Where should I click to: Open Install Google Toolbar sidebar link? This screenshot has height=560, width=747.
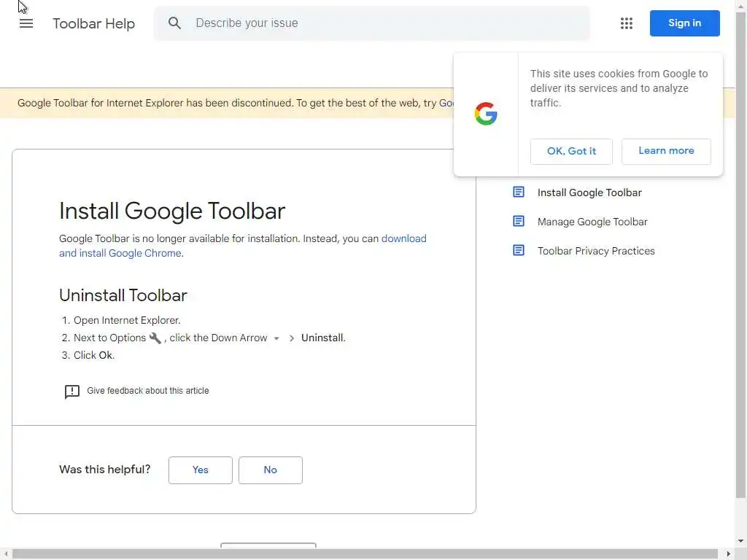(589, 192)
